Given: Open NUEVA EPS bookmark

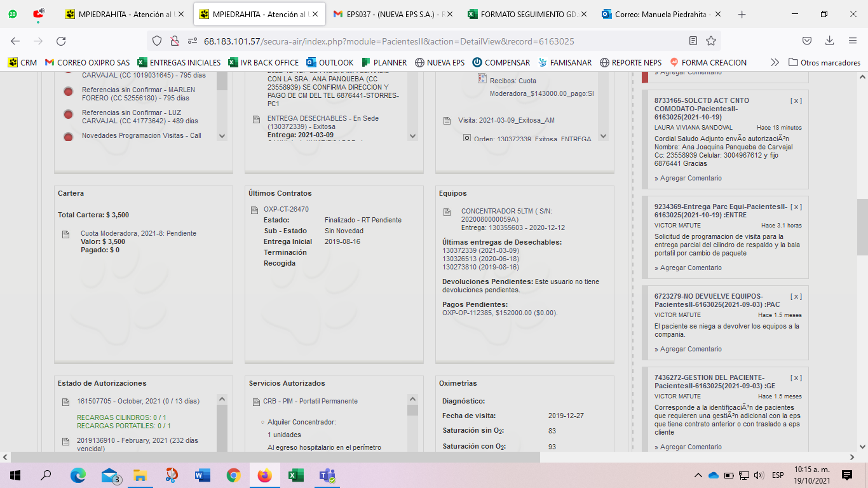Looking at the screenshot, I should [440, 62].
